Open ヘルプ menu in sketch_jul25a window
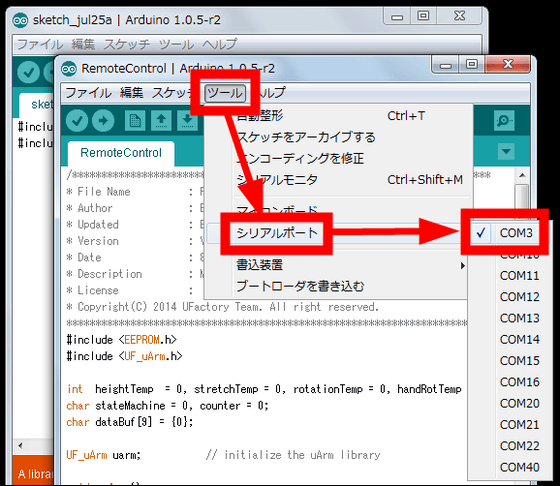The width and height of the screenshot is (560, 486). [x=219, y=45]
